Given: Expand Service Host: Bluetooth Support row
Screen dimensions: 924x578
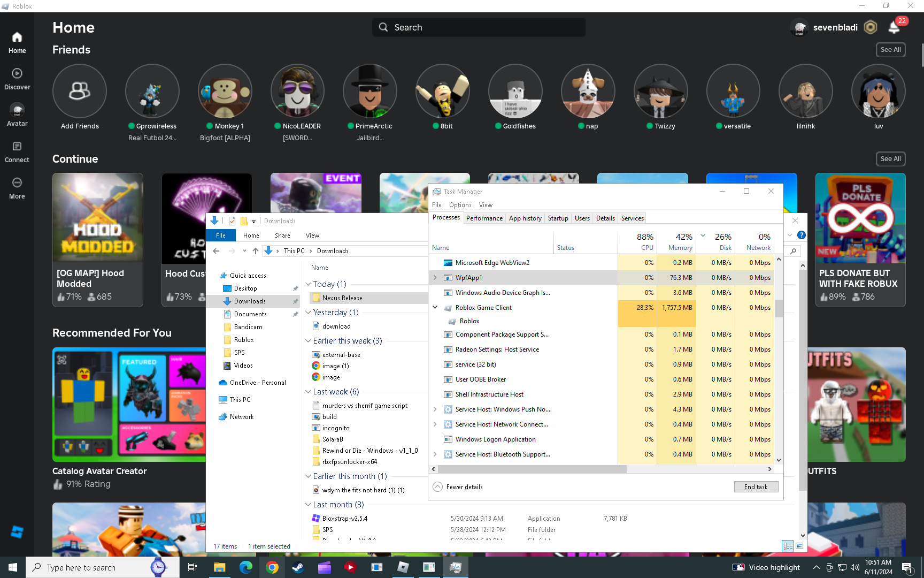Looking at the screenshot, I should (x=435, y=454).
